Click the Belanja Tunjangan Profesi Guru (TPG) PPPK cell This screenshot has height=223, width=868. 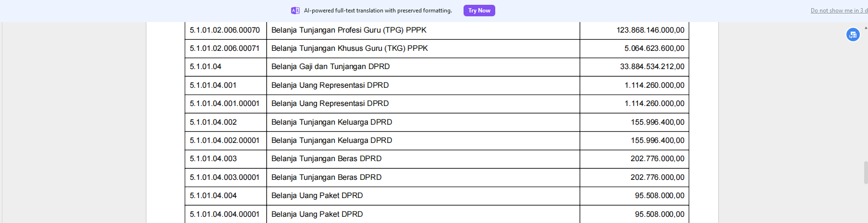[349, 30]
